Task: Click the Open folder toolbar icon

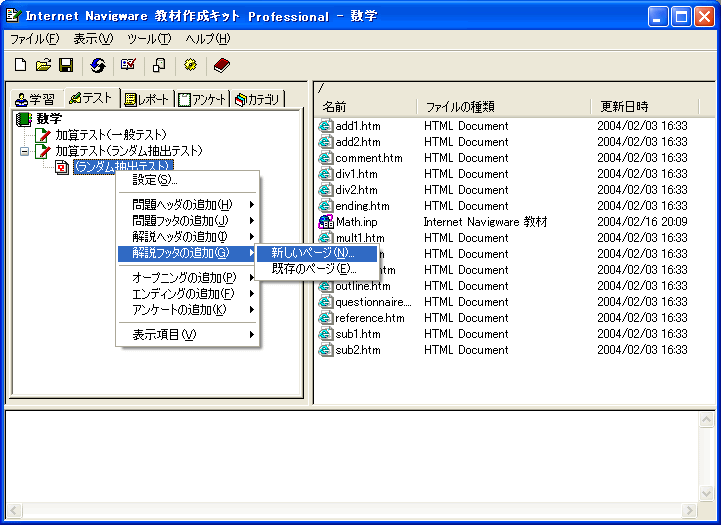Action: point(43,65)
